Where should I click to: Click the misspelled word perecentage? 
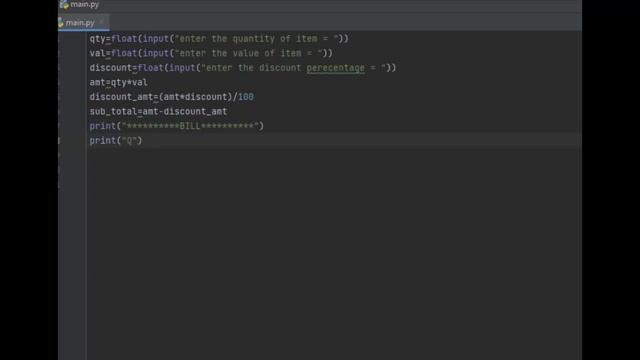(x=336, y=68)
